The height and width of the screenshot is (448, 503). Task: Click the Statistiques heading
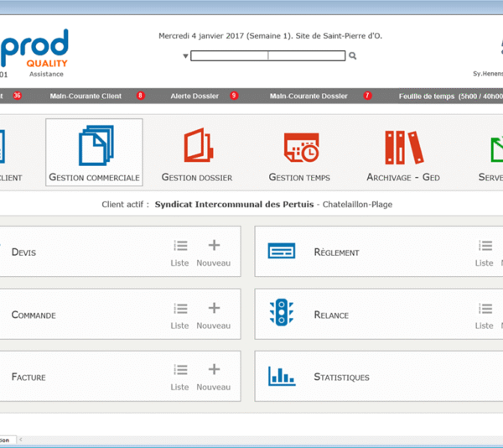[x=342, y=377]
